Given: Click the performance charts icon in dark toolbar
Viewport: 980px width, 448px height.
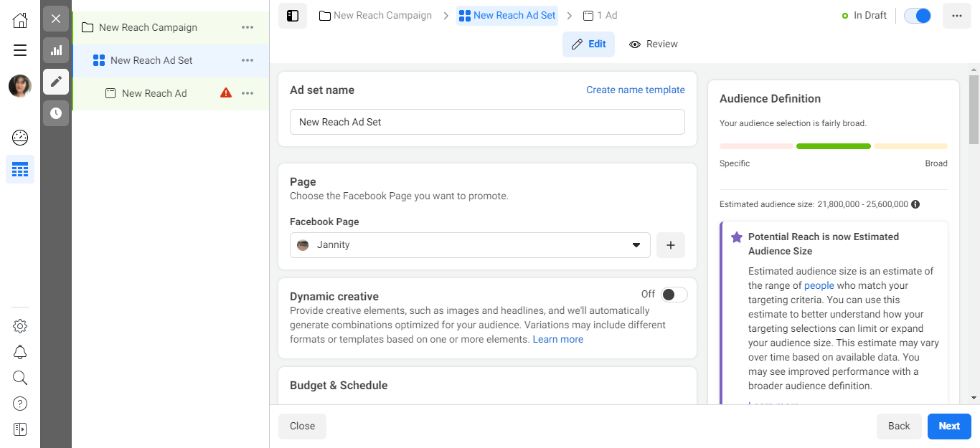Looking at the screenshot, I should click(55, 50).
